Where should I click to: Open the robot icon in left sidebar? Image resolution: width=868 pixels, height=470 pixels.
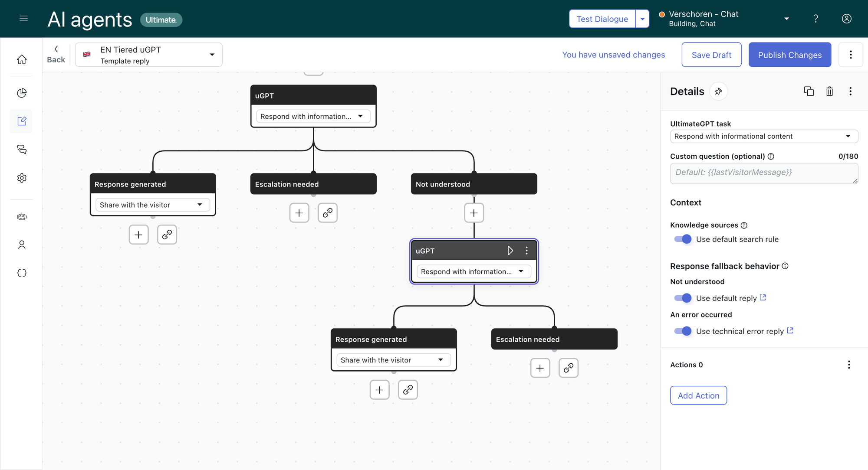pyautogui.click(x=22, y=217)
